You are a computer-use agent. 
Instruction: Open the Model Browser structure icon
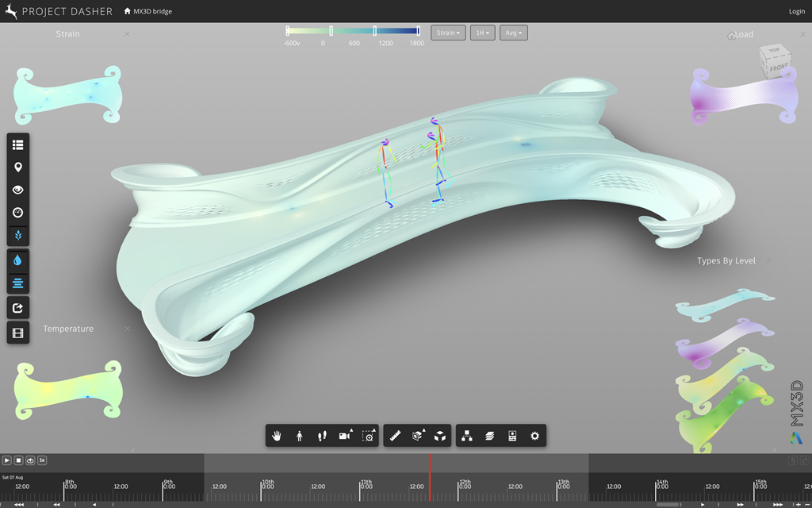(x=467, y=436)
